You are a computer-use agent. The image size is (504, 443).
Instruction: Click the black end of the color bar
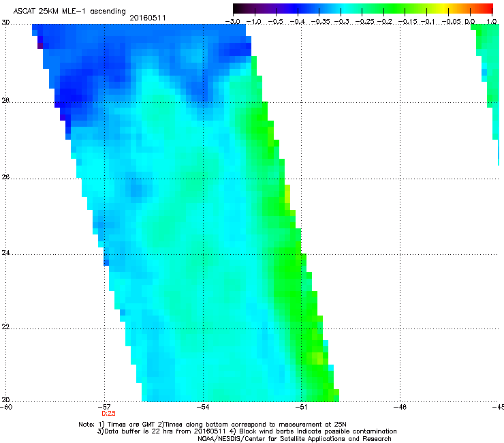coord(238,9)
